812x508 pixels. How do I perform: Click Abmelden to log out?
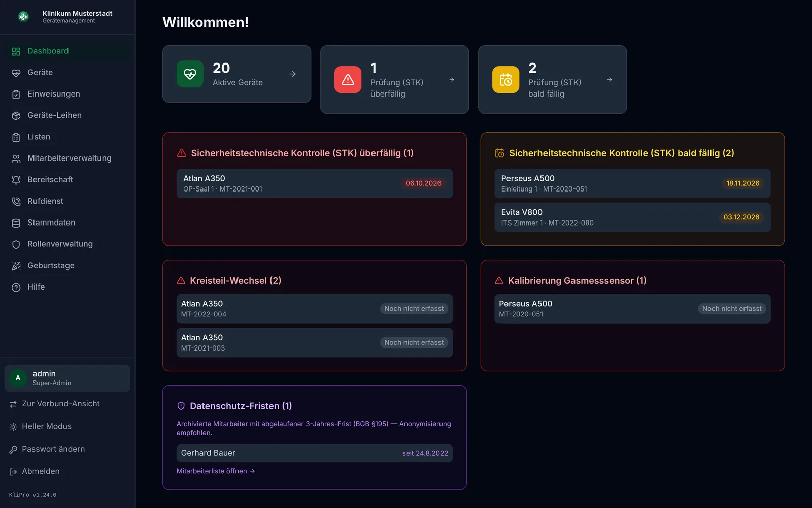(x=67, y=471)
